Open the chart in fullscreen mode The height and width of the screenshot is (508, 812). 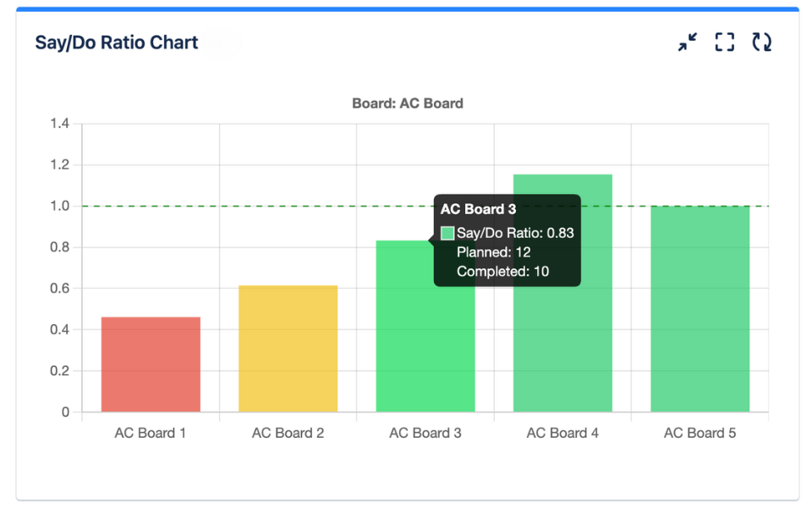(725, 42)
